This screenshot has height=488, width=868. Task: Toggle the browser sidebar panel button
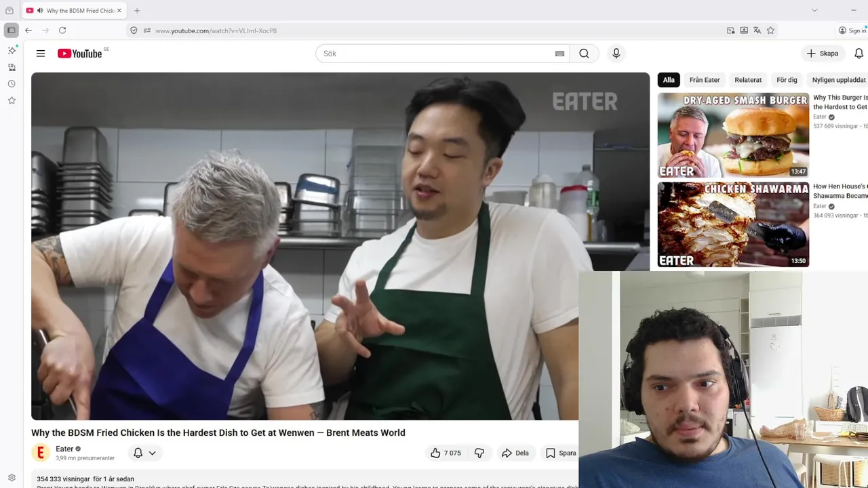11,30
